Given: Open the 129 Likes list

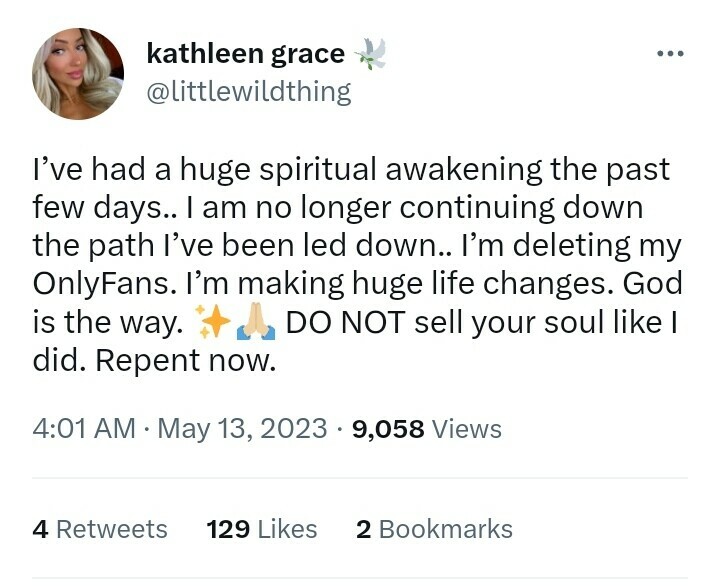Looking at the screenshot, I should pos(261,529).
